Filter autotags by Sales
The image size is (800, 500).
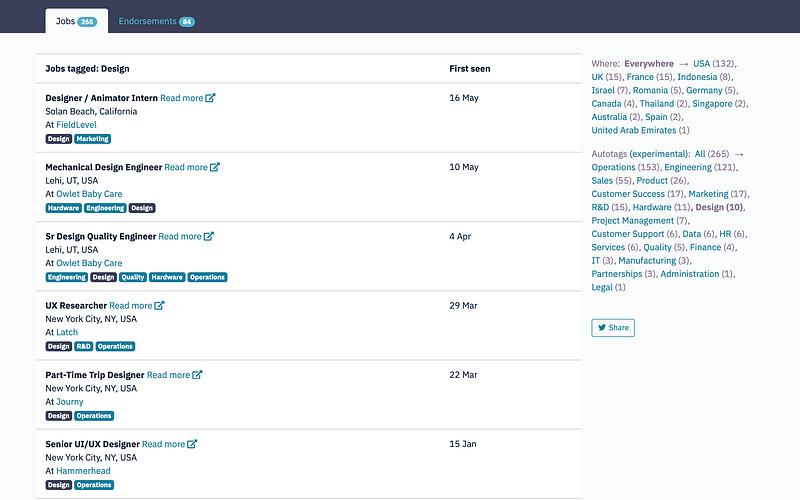coord(602,181)
